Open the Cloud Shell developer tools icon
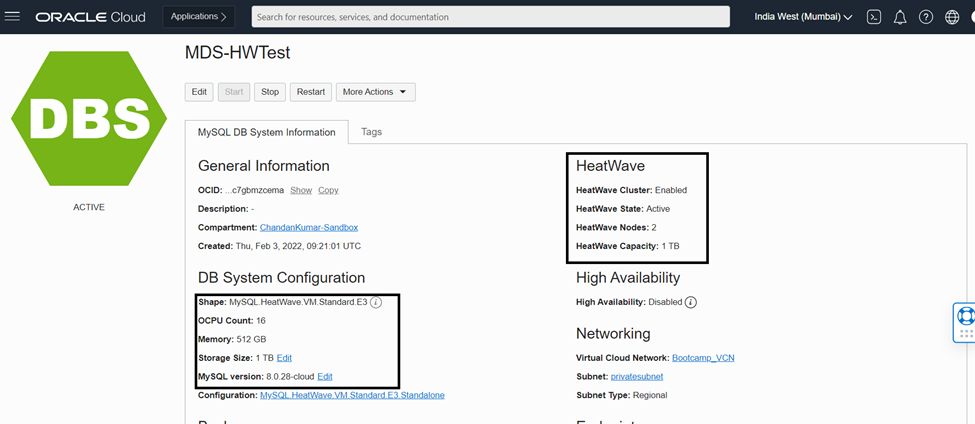Viewport: 975px width, 424px height. 874,17
